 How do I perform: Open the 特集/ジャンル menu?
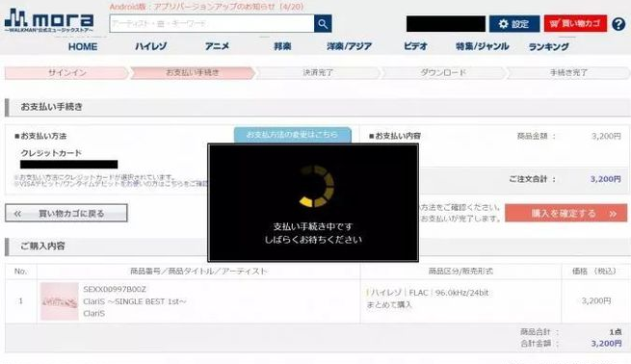point(482,46)
